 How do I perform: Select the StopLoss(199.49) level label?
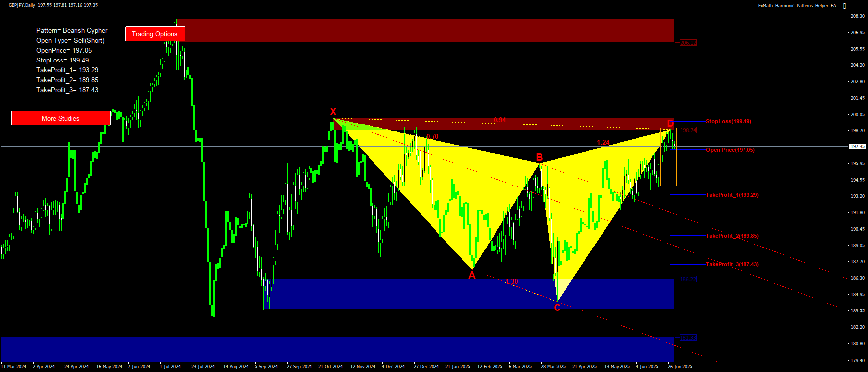tap(728, 121)
